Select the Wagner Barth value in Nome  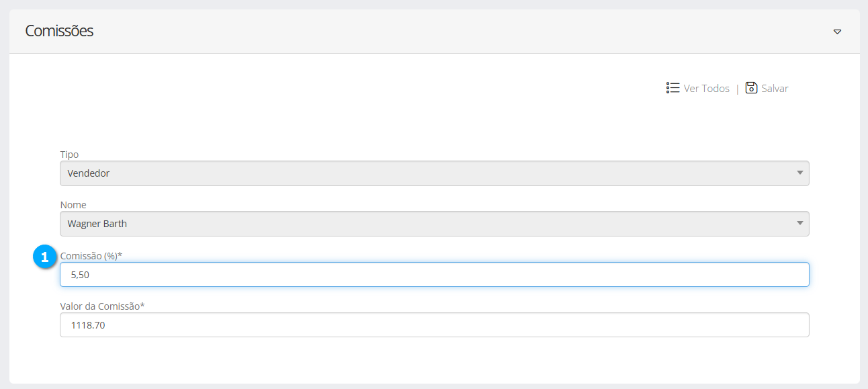click(97, 224)
